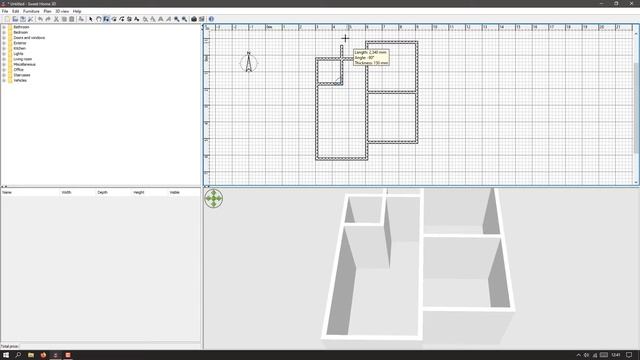This screenshot has height=360, width=640.
Task: Expand the Bedroom catalog folder
Action: [4, 32]
